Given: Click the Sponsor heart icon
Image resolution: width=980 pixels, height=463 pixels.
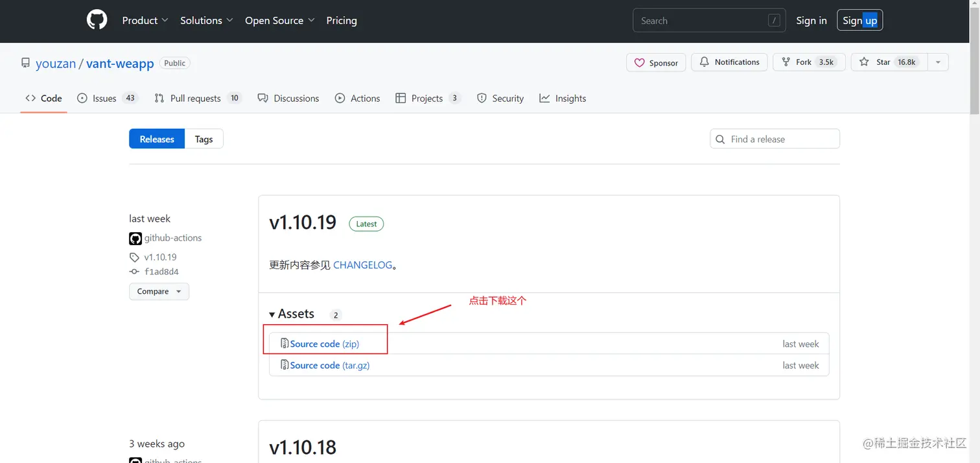Looking at the screenshot, I should pyautogui.click(x=640, y=63).
